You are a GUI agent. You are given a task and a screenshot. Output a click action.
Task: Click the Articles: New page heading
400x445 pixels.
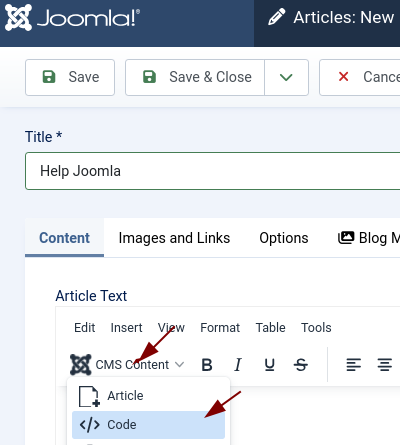(344, 17)
